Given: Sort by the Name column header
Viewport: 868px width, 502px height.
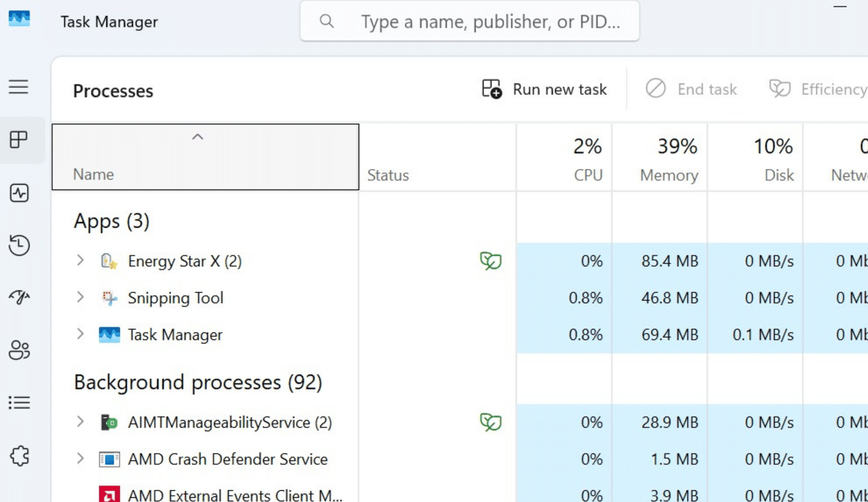Looking at the screenshot, I should tap(205, 157).
